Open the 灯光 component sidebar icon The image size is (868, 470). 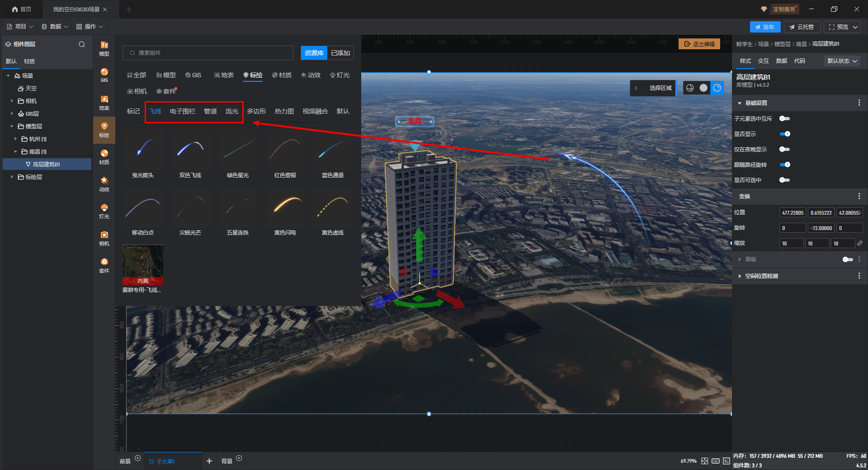(x=104, y=211)
